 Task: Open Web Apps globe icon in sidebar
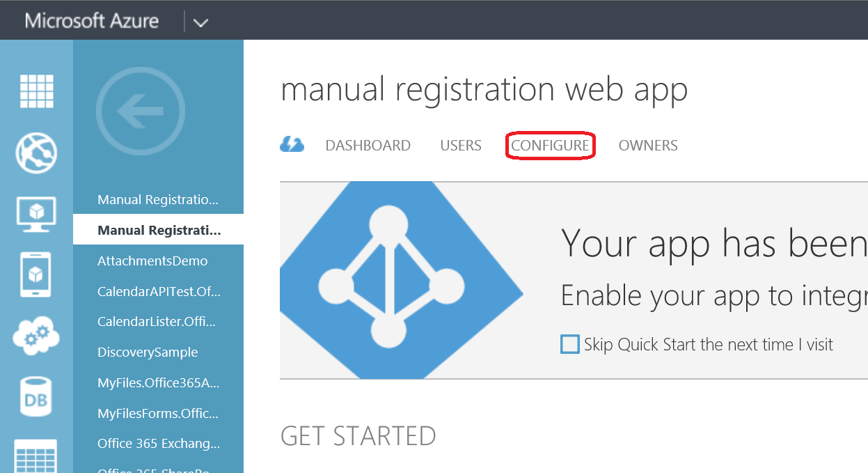pyautogui.click(x=37, y=153)
